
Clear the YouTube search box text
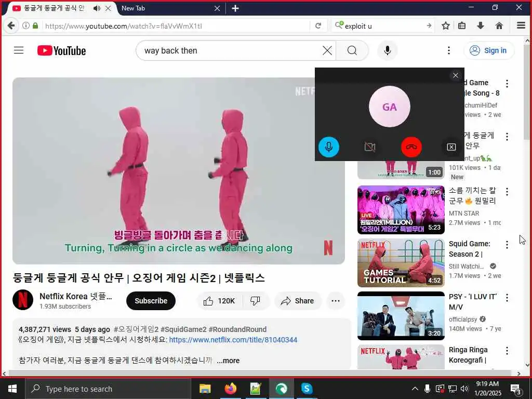coord(327,50)
